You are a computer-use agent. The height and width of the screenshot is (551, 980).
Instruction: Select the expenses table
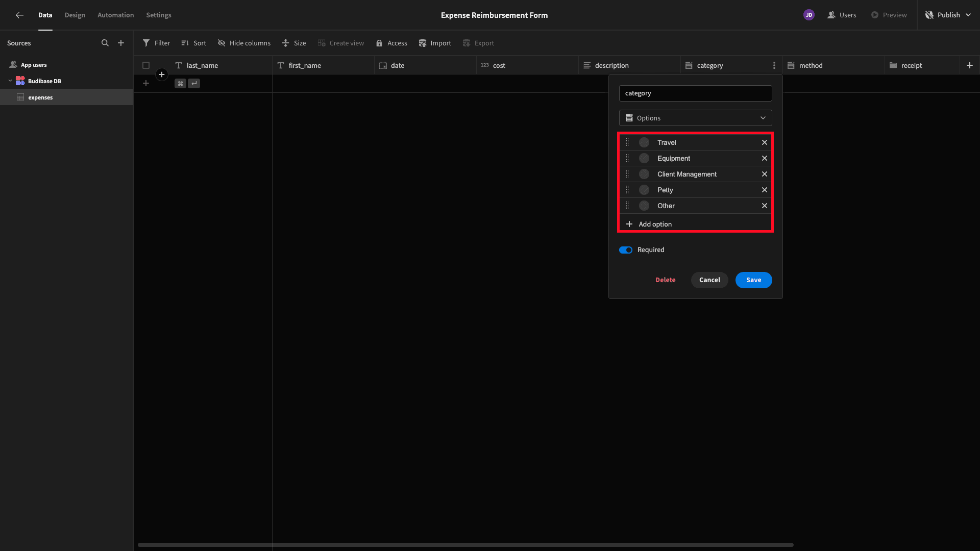[66, 97]
